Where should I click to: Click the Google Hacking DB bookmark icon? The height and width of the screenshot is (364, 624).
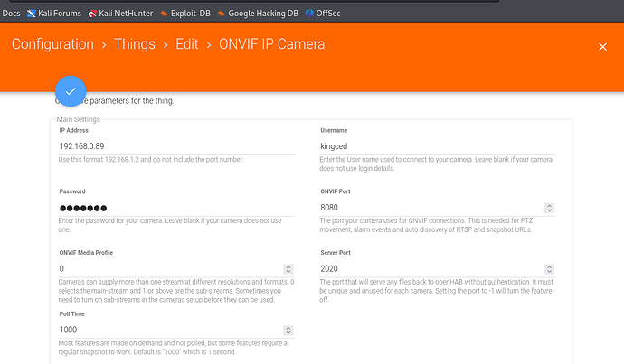click(x=222, y=14)
